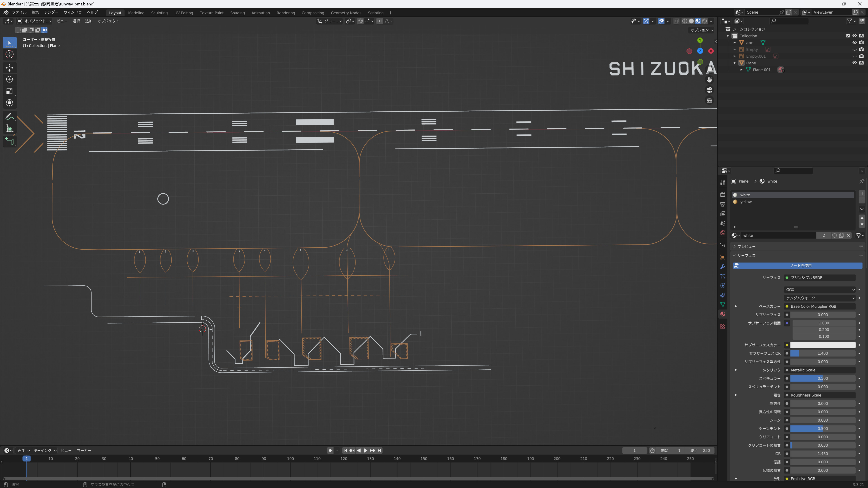Screen dimensions: 868x488
Task: Open the File menu
Action: coord(19,12)
